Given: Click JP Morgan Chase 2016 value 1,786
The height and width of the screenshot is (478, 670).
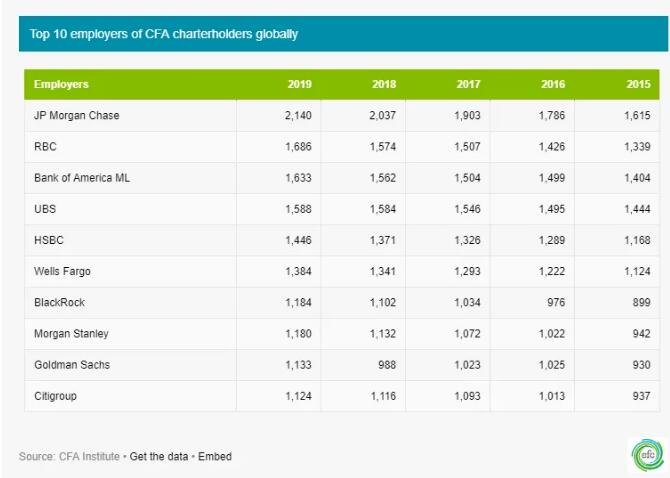Looking at the screenshot, I should (x=552, y=115).
